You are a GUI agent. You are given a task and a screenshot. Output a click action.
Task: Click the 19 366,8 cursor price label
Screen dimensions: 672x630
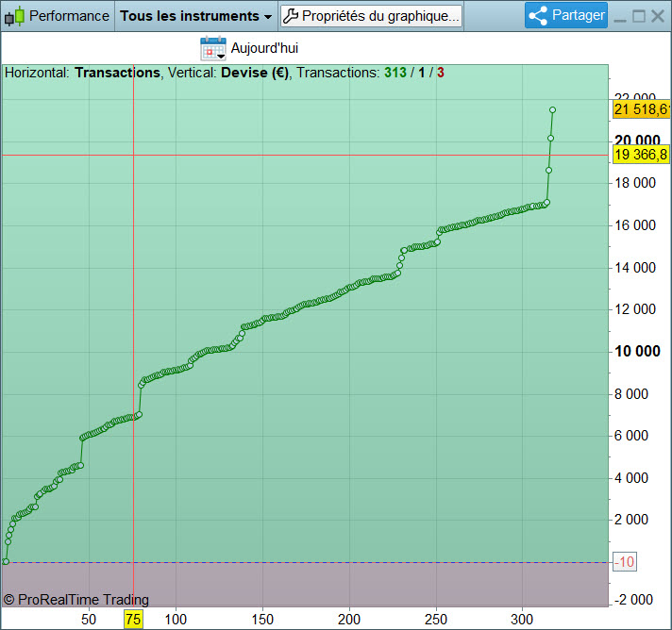[x=642, y=155]
